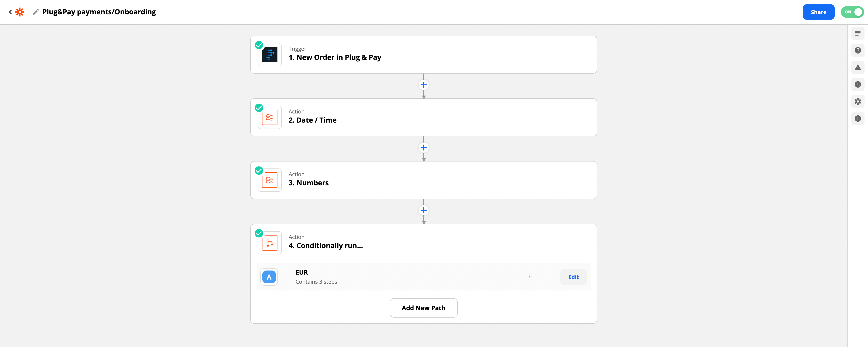
Task: Add a step after Date / Time
Action: 424,148
